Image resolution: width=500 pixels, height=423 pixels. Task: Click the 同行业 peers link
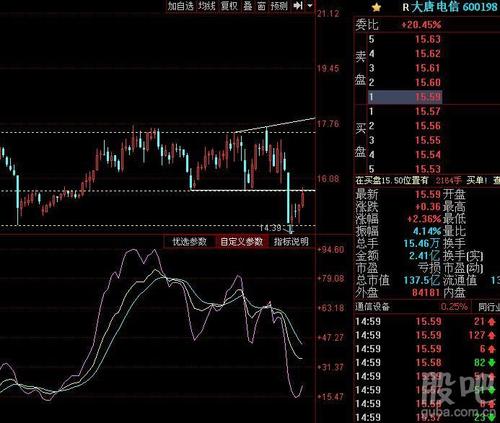pyautogui.click(x=489, y=307)
